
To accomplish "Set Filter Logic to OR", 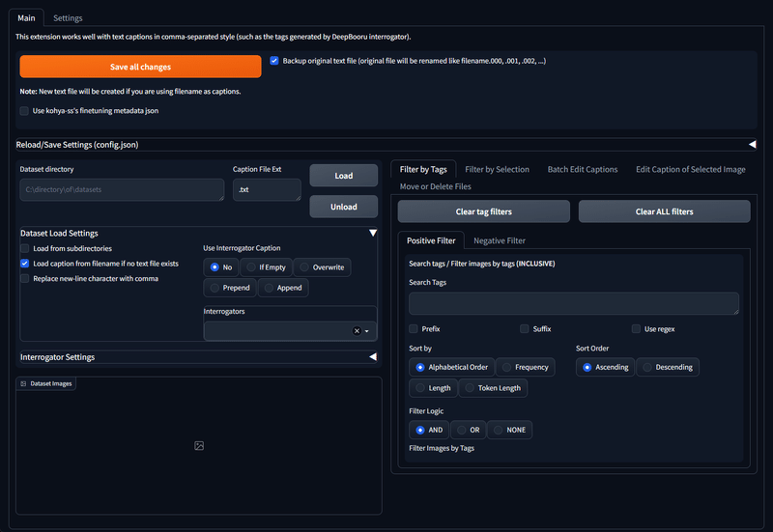I will tap(469, 430).
